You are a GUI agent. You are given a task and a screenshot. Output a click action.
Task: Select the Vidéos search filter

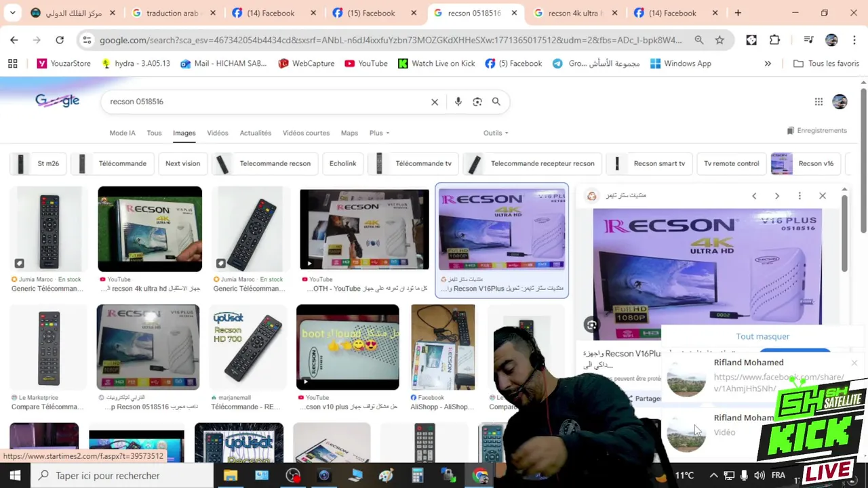point(218,133)
